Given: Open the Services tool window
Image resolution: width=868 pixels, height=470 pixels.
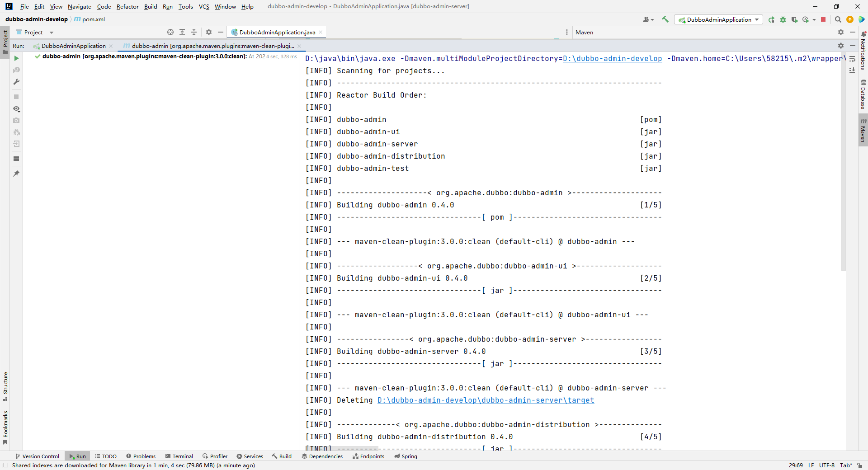Looking at the screenshot, I should coord(250,456).
